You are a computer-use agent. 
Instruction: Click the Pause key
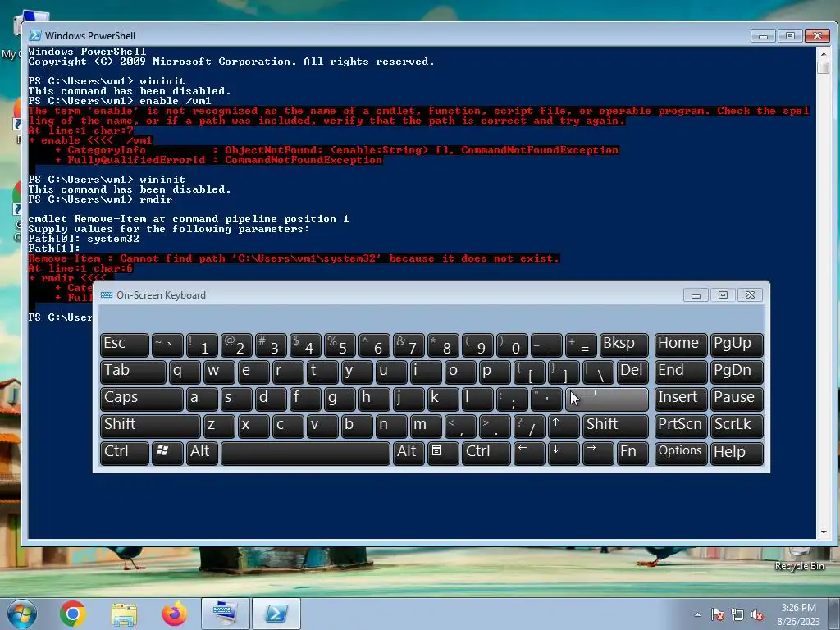click(736, 398)
